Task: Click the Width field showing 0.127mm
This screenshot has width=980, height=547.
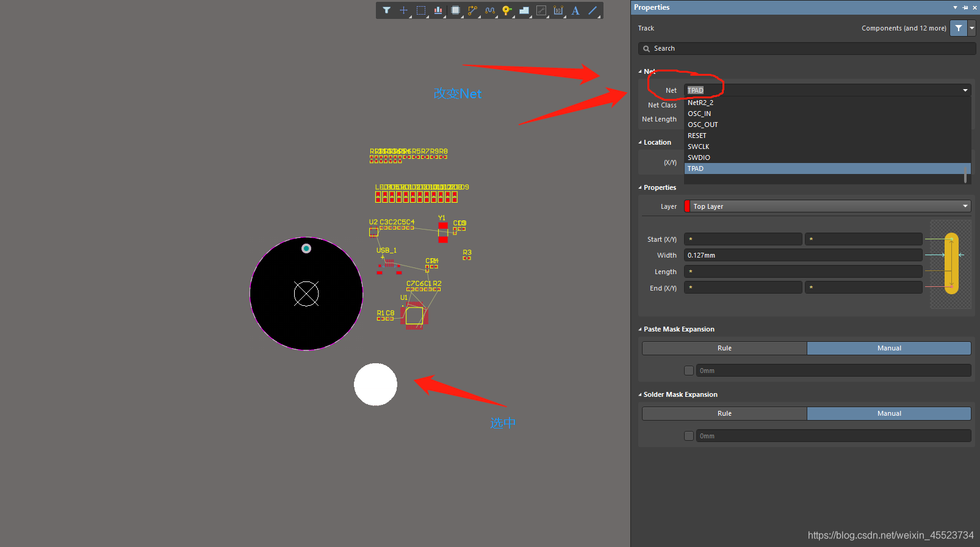Action: click(x=803, y=255)
